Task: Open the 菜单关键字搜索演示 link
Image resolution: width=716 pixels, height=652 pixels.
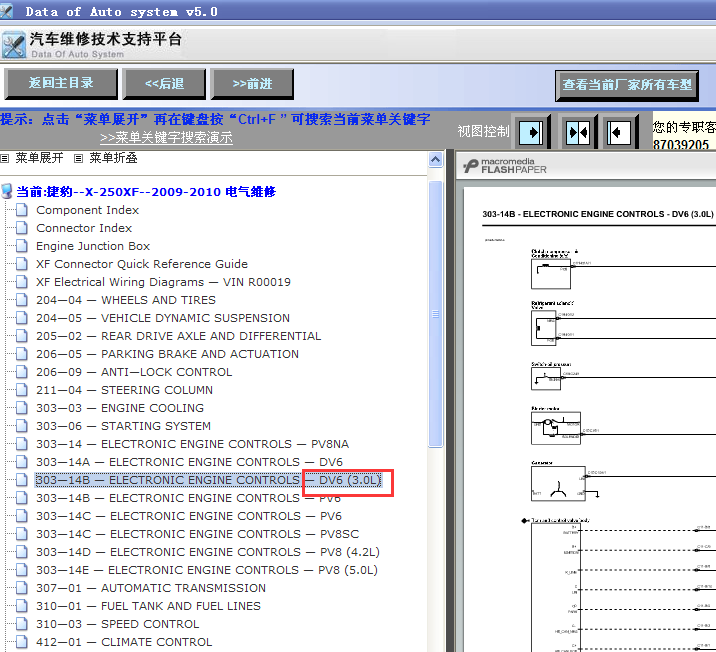Action: pos(166,137)
